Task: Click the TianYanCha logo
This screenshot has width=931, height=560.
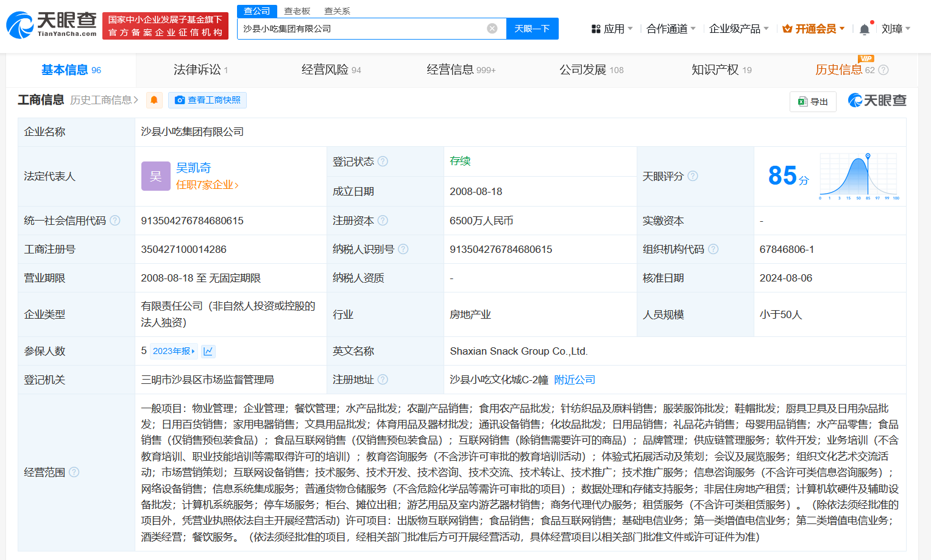Action: 51,25
